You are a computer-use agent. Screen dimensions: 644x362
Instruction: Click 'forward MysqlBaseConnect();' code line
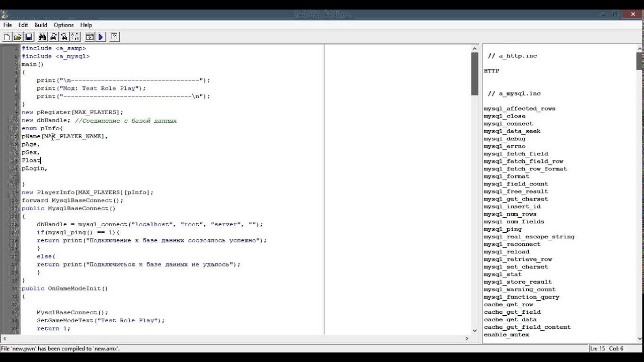click(x=72, y=201)
